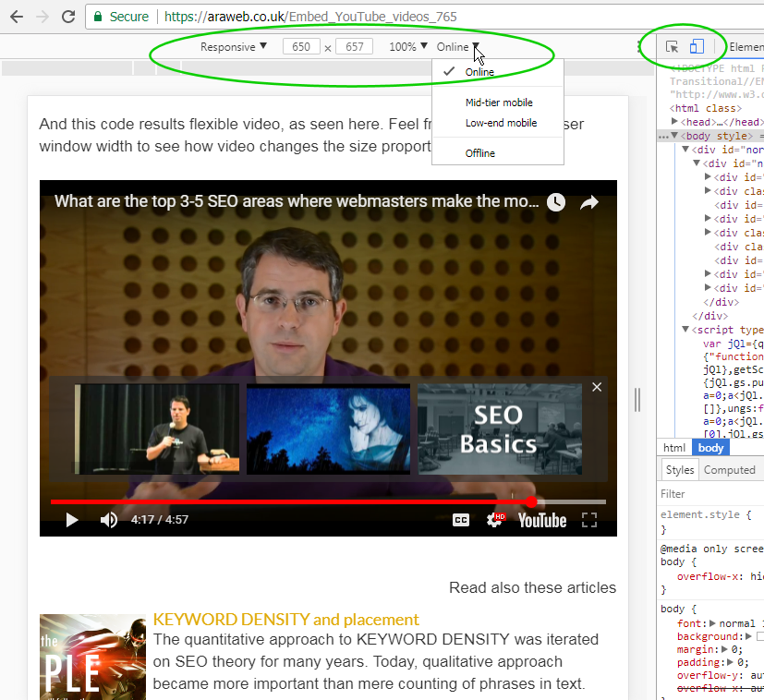Play the YouTube video
This screenshot has width=764, height=700.
click(71, 520)
